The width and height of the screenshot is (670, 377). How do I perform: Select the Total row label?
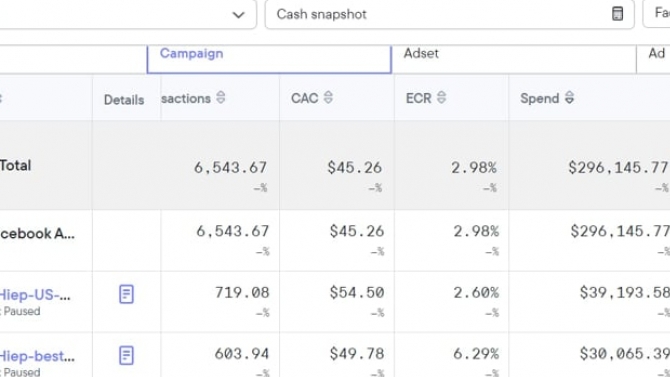(15, 165)
